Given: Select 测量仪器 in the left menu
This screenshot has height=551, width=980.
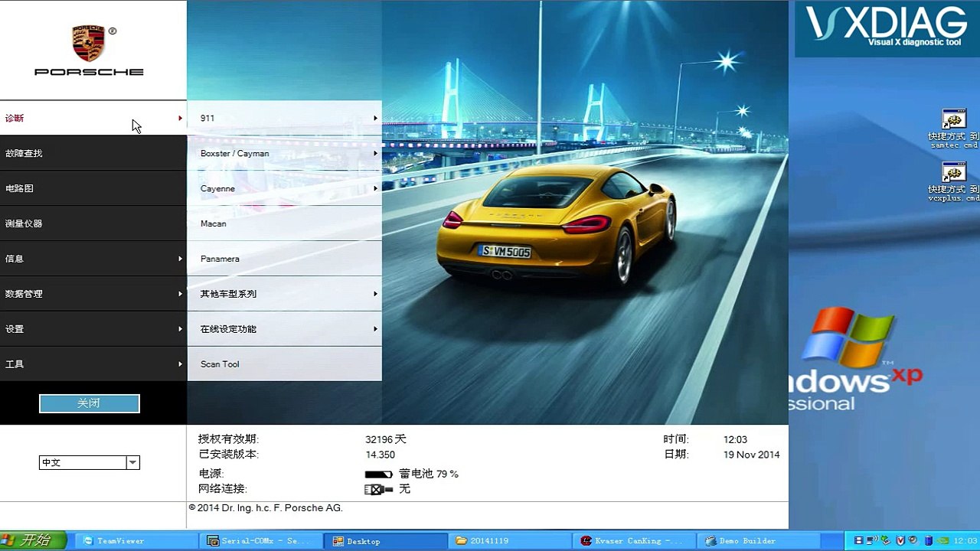Looking at the screenshot, I should pos(93,223).
